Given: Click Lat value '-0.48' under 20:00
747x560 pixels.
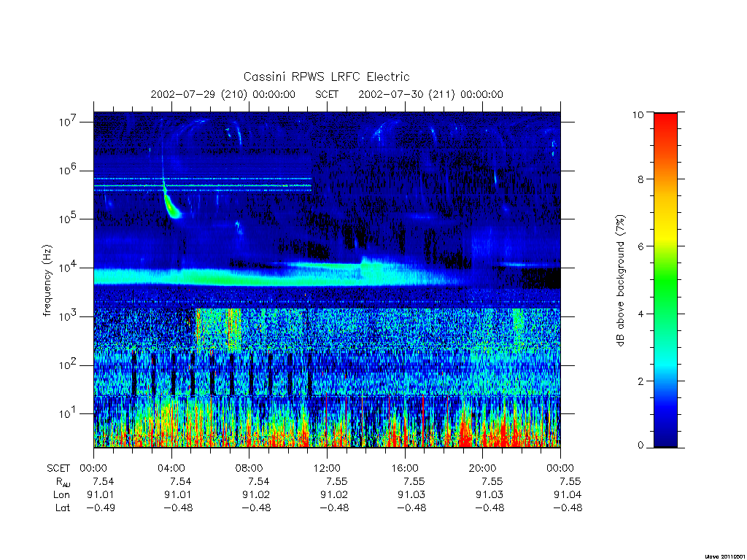Looking at the screenshot, I should click(489, 507).
